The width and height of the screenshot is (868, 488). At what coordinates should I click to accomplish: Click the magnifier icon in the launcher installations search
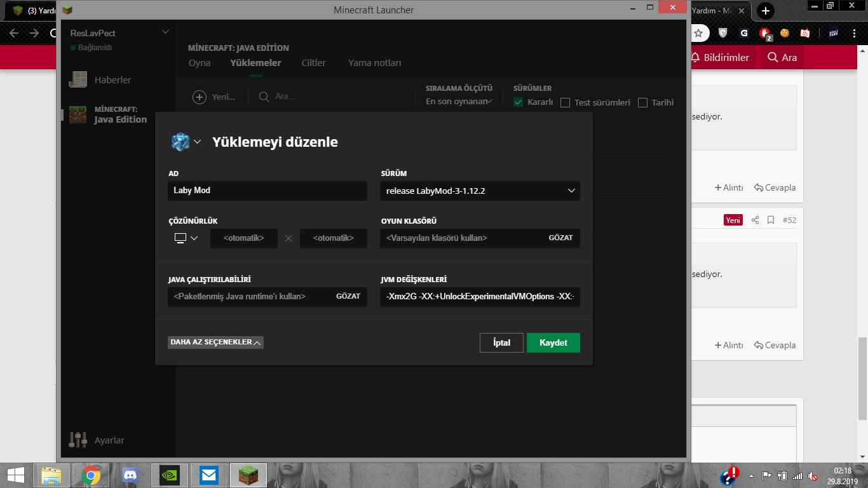pos(264,97)
